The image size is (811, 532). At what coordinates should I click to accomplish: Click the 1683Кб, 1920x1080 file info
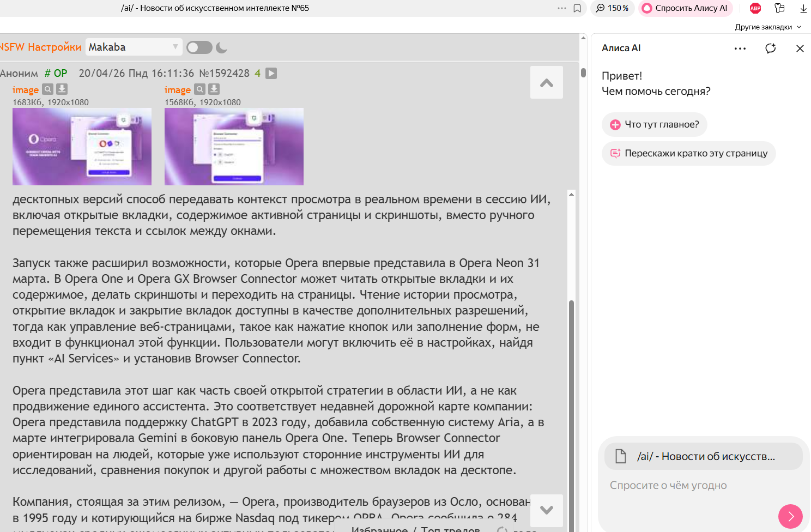click(51, 102)
